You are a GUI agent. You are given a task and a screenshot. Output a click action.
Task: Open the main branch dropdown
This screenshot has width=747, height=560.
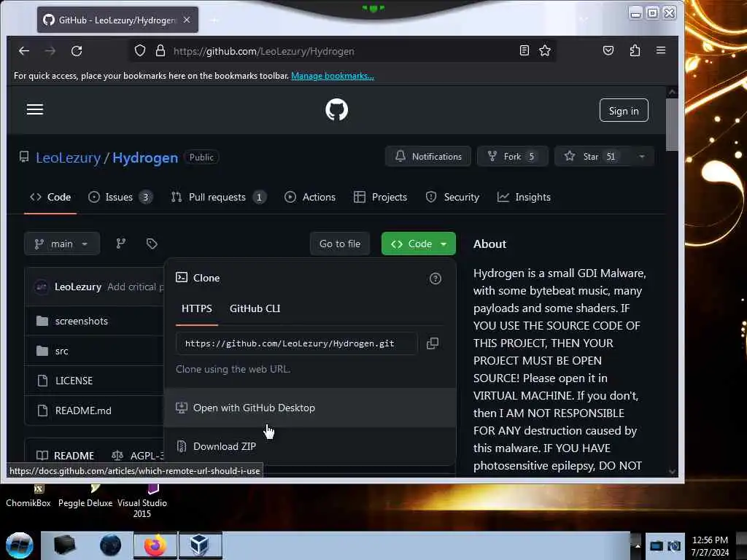point(62,244)
